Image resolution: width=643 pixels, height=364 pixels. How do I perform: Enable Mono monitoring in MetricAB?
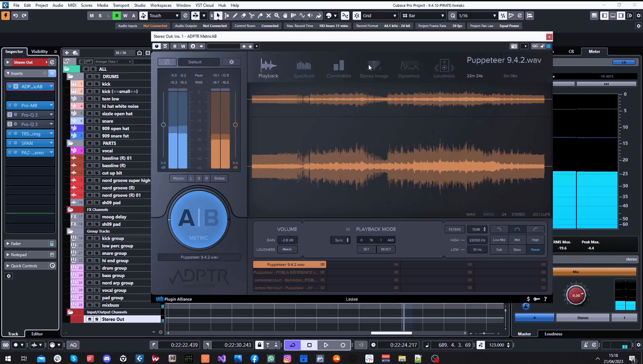[178, 178]
